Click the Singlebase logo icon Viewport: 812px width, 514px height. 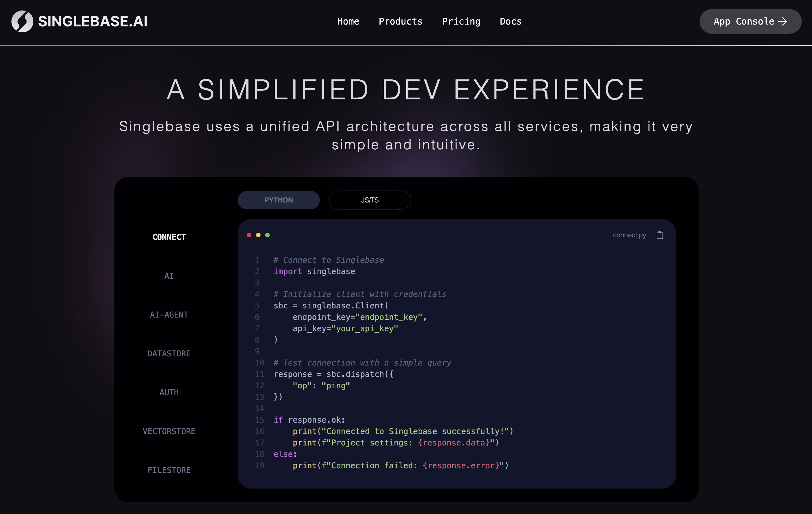[22, 21]
